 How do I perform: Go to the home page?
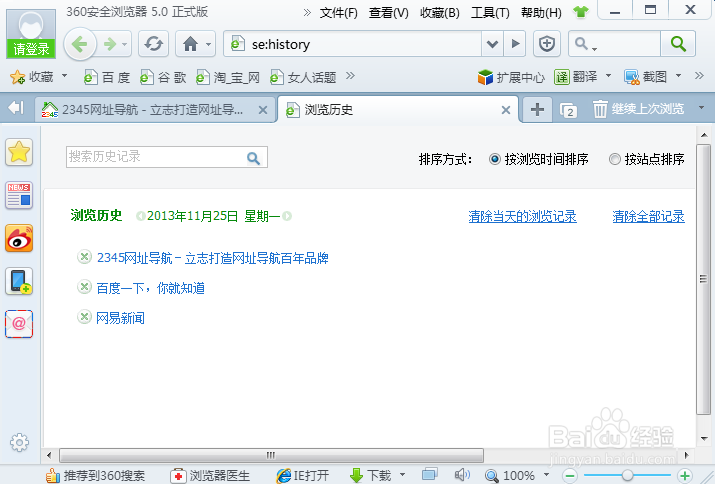(x=190, y=44)
